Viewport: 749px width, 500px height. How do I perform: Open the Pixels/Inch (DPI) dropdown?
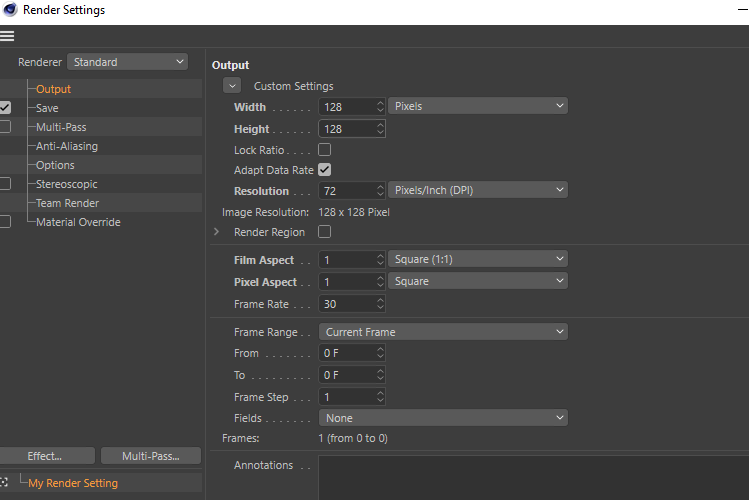coord(478,190)
